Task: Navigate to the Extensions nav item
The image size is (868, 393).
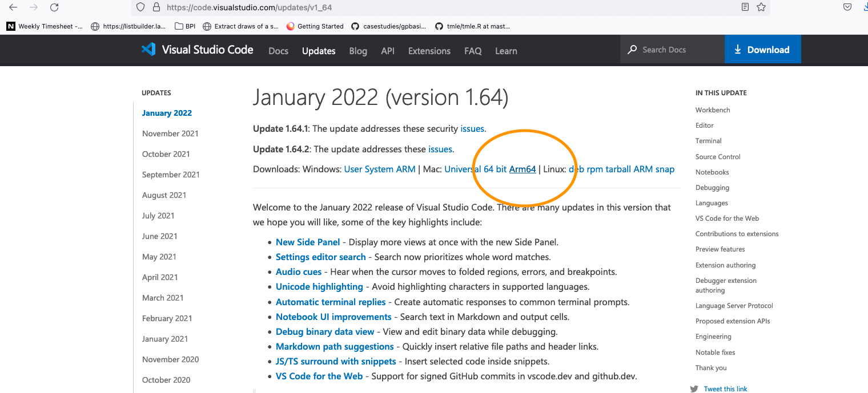Action: (x=429, y=51)
